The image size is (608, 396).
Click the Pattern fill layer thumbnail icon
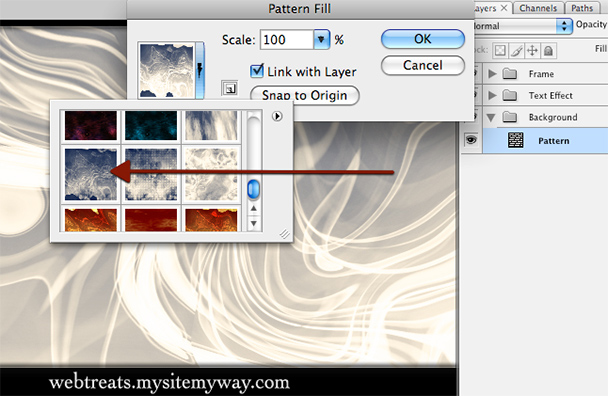click(516, 140)
